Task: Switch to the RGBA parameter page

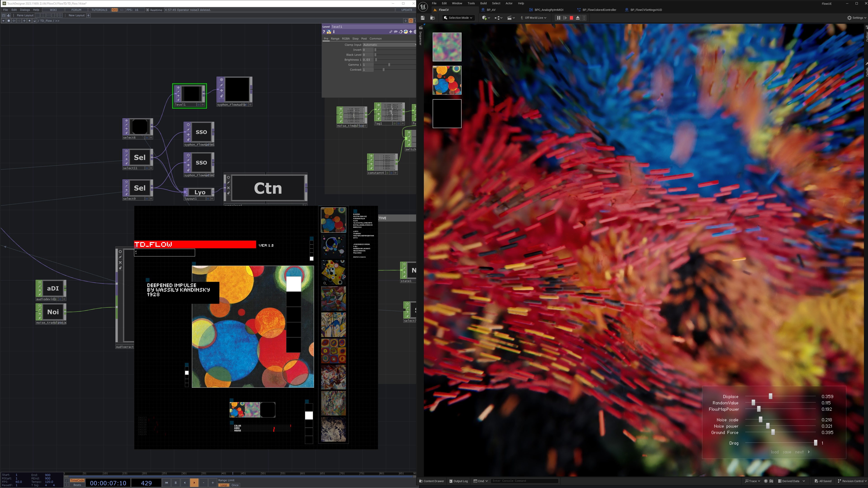Action: [346, 38]
